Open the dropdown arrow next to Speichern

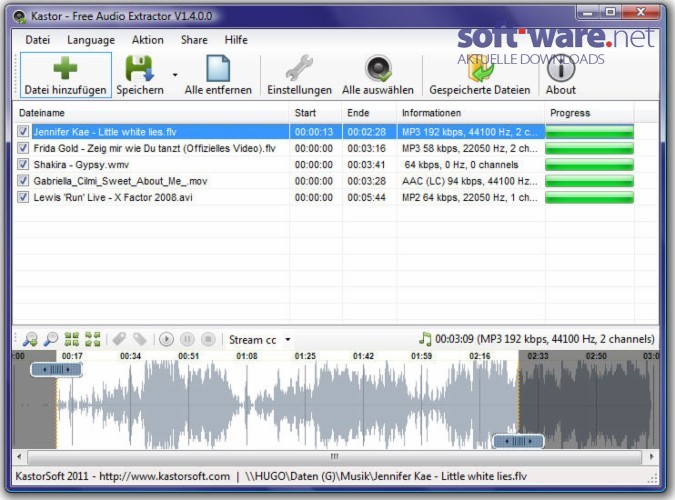pos(175,75)
